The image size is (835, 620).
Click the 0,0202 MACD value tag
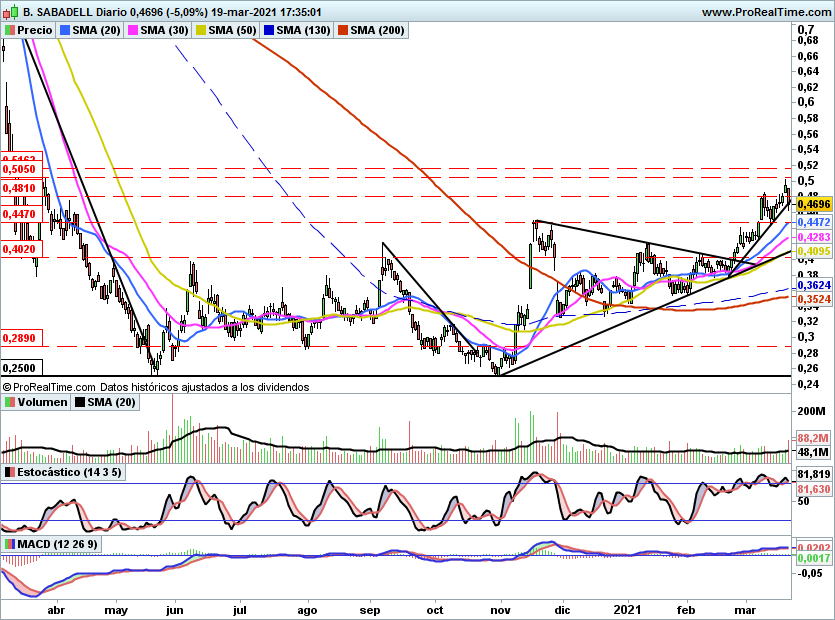pyautogui.click(x=812, y=547)
